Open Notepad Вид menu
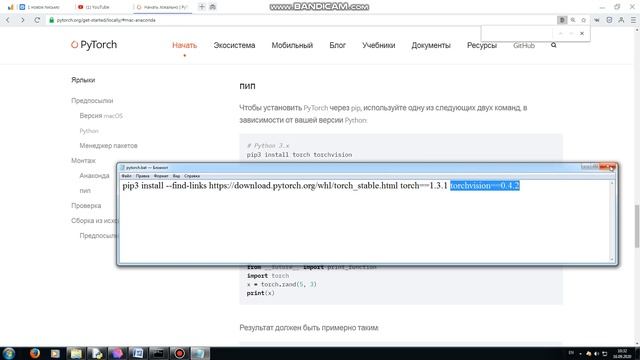Screen dimensions: 640x360 pos(176,176)
